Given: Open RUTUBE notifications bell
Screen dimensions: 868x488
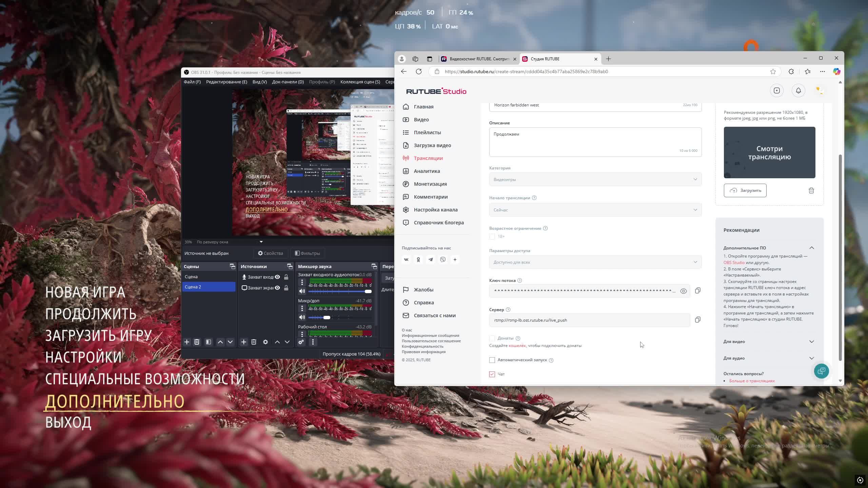Looking at the screenshot, I should coord(798,90).
